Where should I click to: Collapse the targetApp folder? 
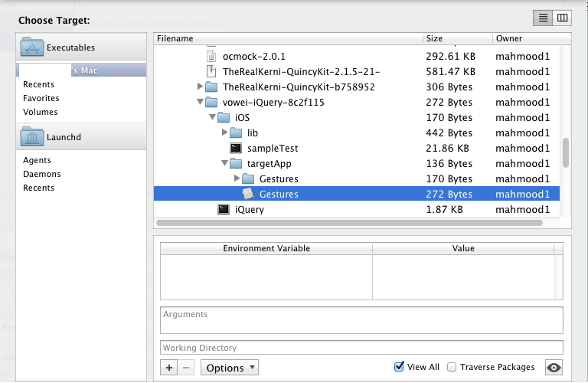click(224, 163)
